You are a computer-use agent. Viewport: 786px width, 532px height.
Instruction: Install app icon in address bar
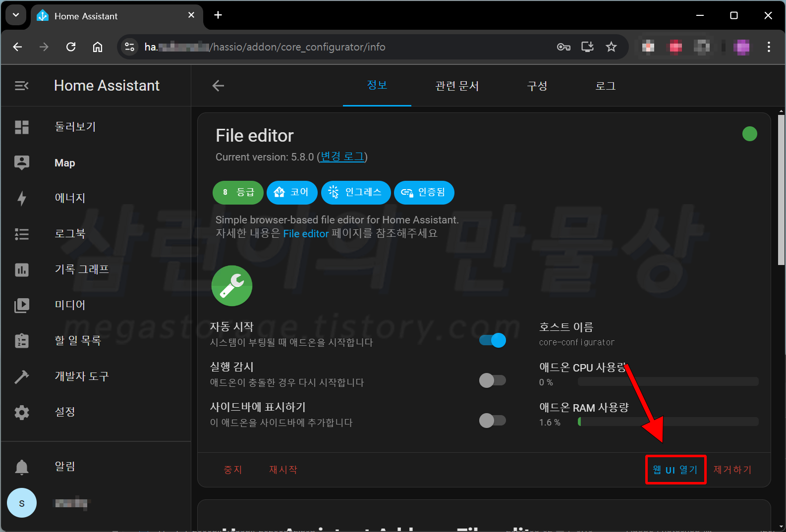(x=588, y=47)
